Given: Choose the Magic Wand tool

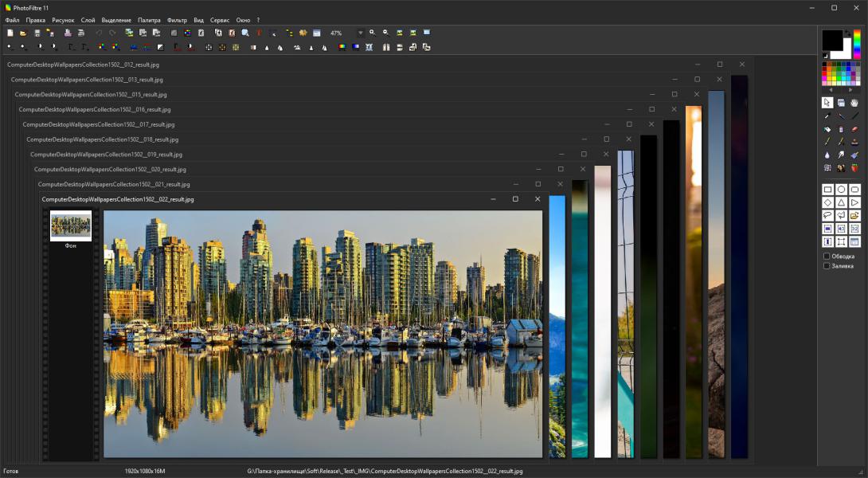Looking at the screenshot, I should tap(841, 116).
